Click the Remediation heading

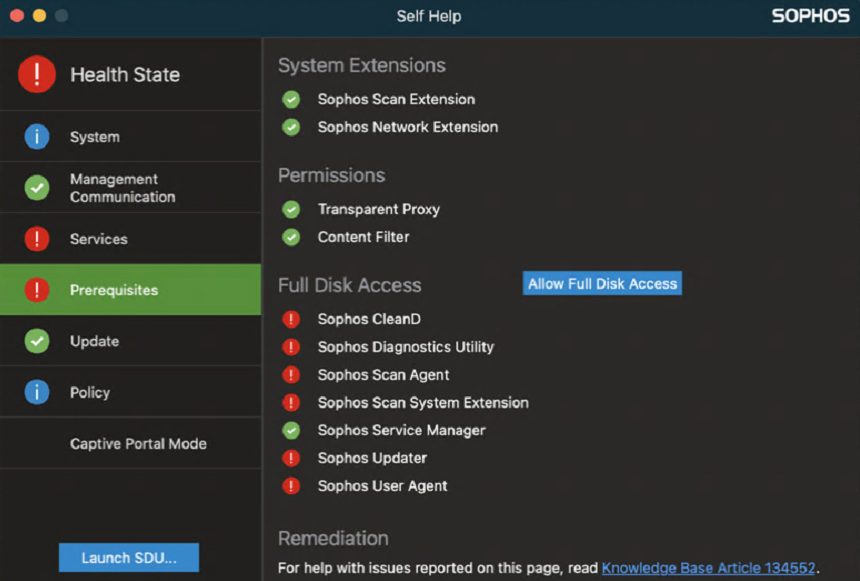pos(333,538)
